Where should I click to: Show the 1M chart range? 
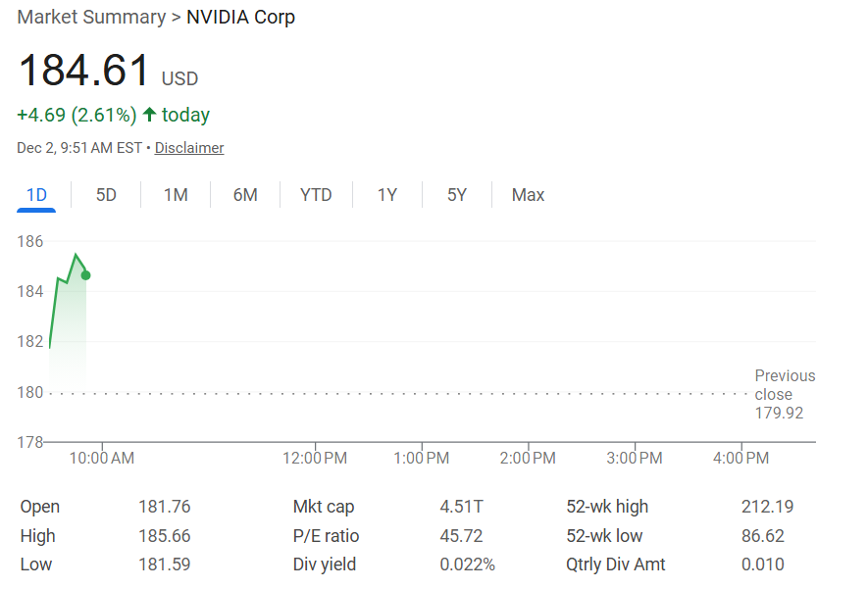pyautogui.click(x=176, y=195)
